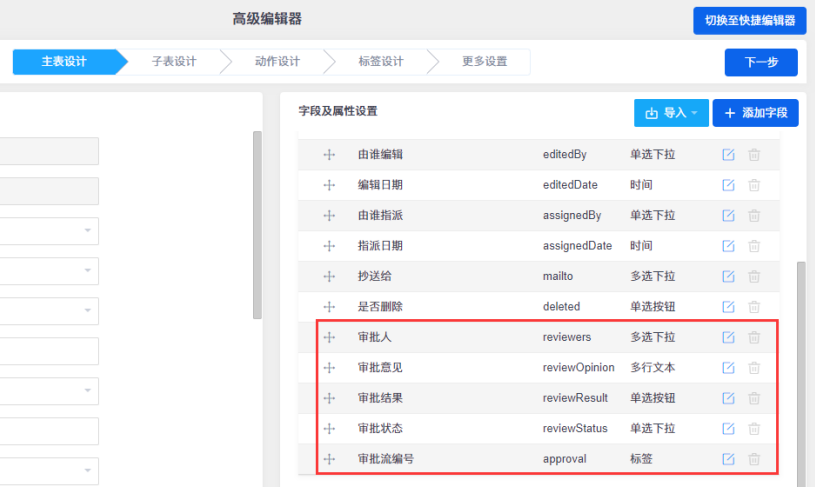
Task: Open the third dropdown in left panel
Action: pyautogui.click(x=49, y=311)
